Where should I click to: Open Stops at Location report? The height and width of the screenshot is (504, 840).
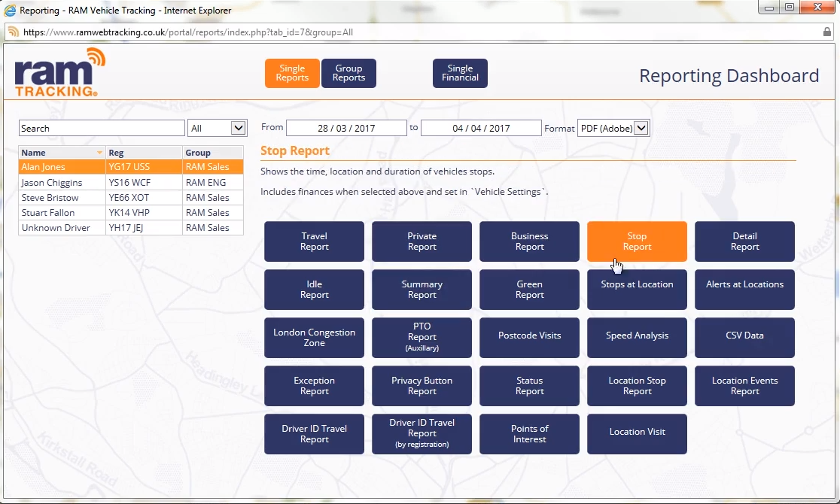(x=637, y=290)
